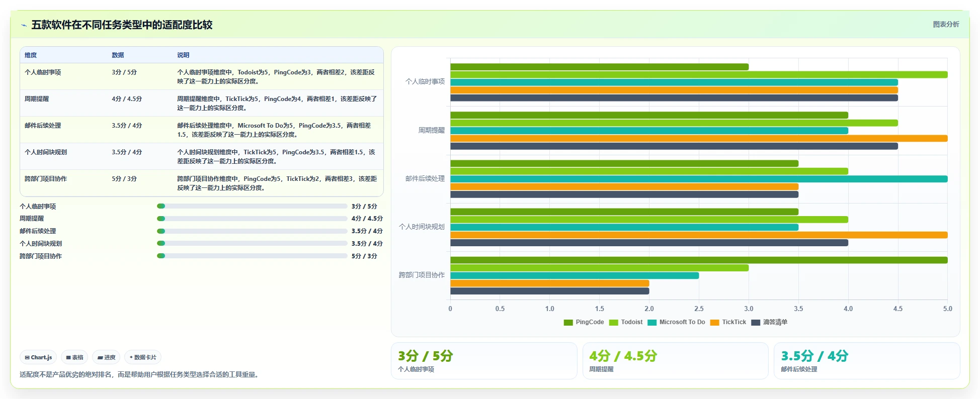
Task: Click the 5分 / 3分 value in the table
Action: tap(124, 179)
